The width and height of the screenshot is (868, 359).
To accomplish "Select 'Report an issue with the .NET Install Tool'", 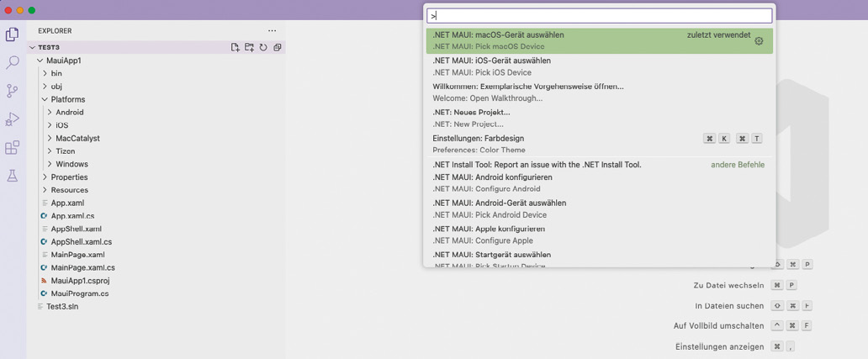I will [x=600, y=165].
